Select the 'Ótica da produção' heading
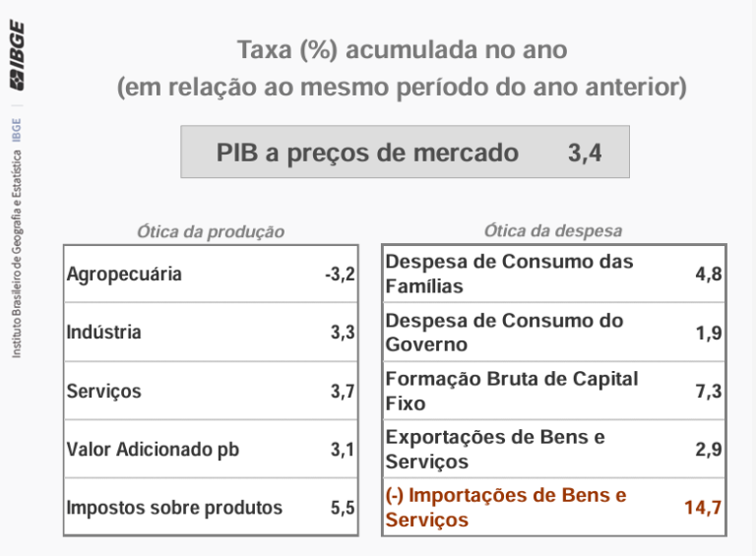This screenshot has width=756, height=556. click(x=211, y=232)
